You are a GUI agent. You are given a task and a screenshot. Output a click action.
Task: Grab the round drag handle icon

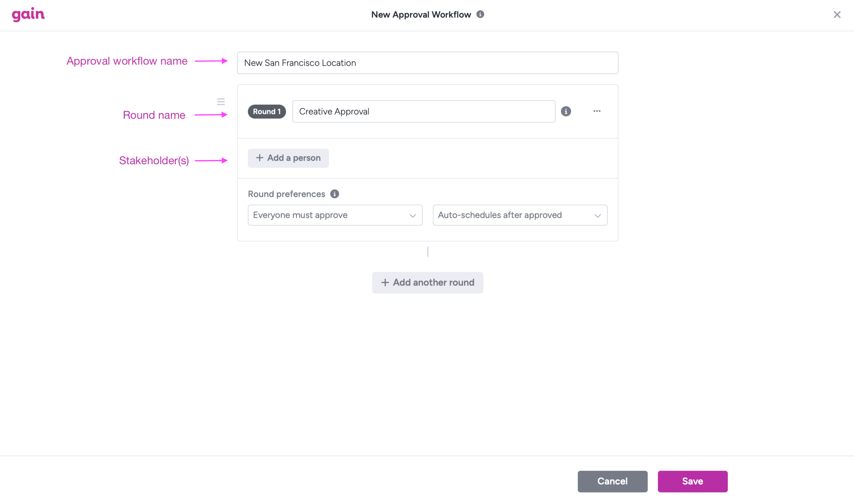[221, 102]
